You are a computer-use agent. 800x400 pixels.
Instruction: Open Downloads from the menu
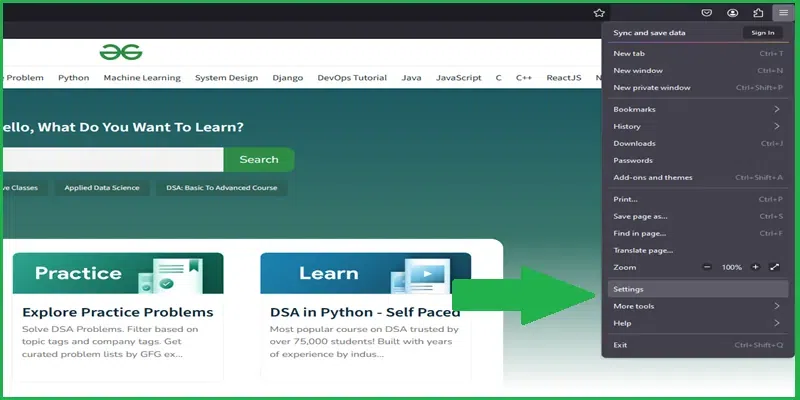pyautogui.click(x=697, y=143)
